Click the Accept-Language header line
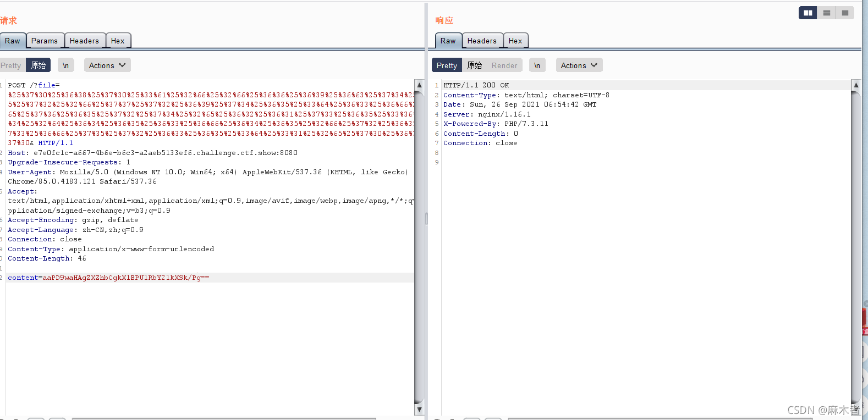The width and height of the screenshot is (868, 420). pyautogui.click(x=75, y=230)
